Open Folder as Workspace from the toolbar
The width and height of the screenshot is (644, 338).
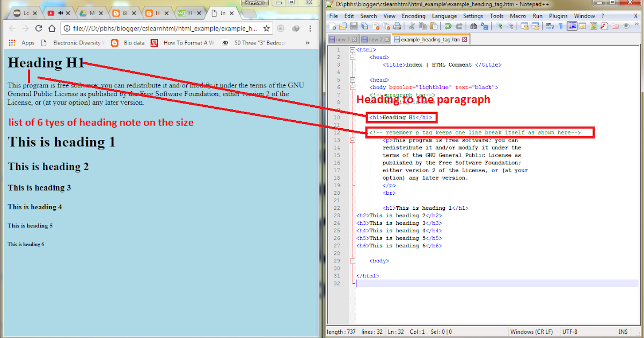click(x=614, y=25)
